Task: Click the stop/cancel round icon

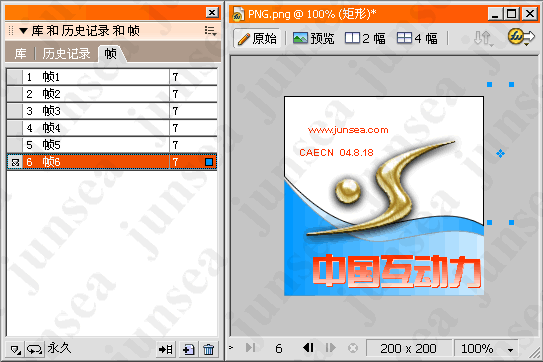Action: 353,348
